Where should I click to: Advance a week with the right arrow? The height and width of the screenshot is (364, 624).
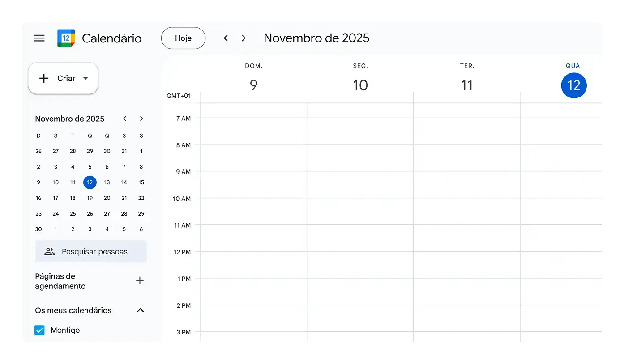(x=244, y=38)
